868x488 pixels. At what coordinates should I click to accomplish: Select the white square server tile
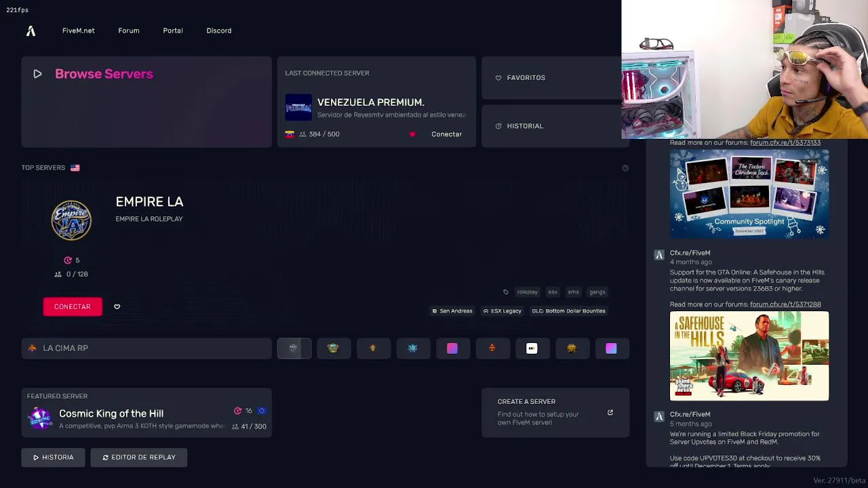pos(532,348)
